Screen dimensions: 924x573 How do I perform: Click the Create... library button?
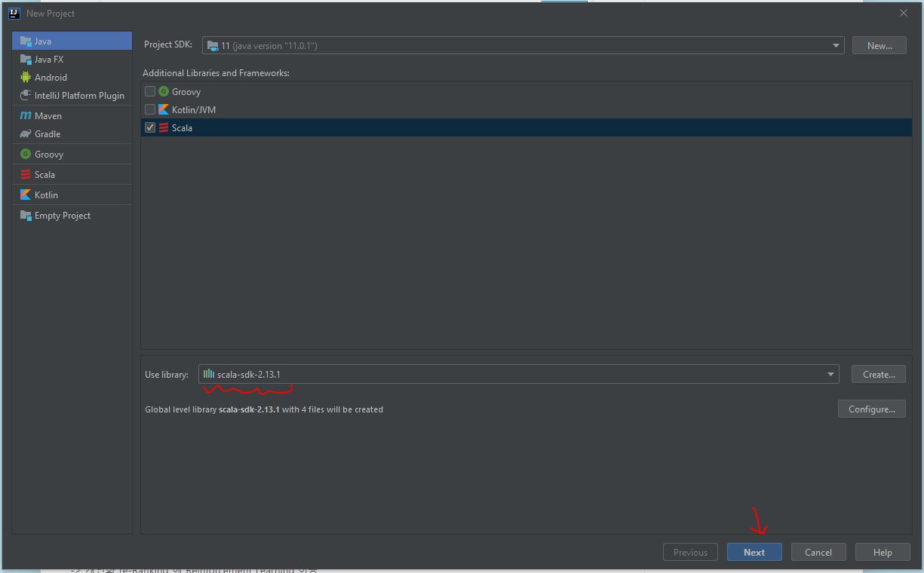[879, 374]
